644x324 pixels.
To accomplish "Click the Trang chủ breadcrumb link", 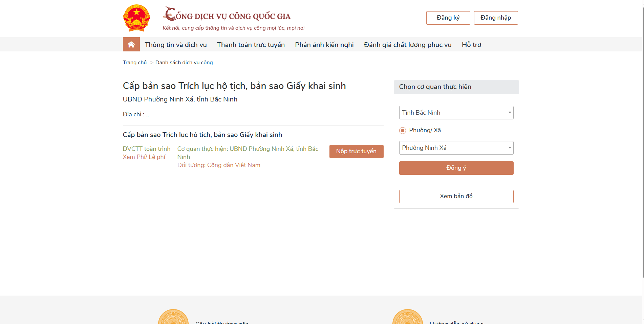I will (135, 63).
